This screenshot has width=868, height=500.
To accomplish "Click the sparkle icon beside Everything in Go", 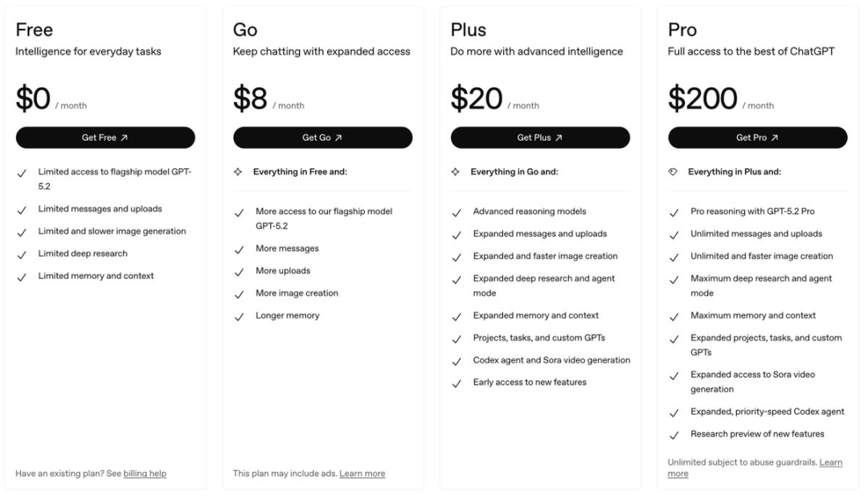I will (456, 172).
